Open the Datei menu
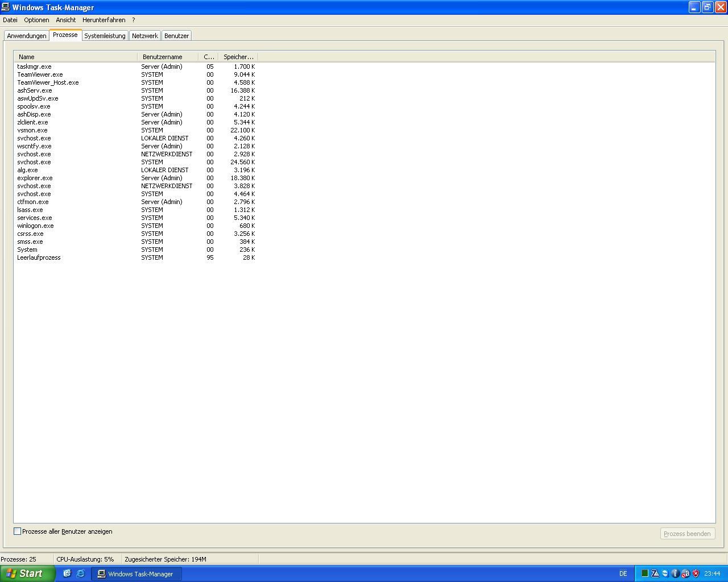This screenshot has height=582, width=728. tap(10, 20)
